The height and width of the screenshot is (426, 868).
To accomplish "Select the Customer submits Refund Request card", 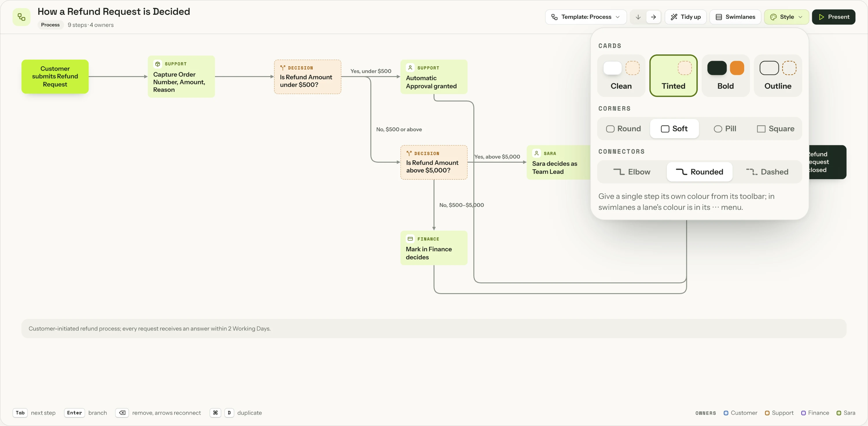I will coord(55,76).
